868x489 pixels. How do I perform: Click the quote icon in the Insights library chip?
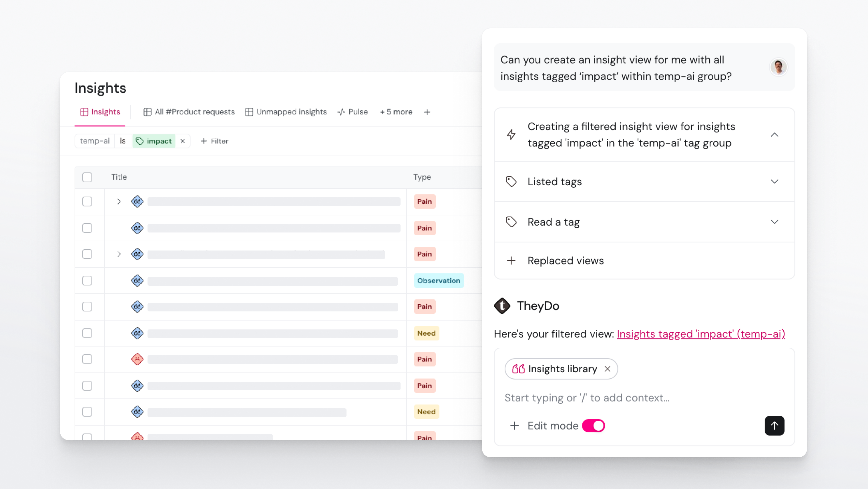[x=518, y=369]
